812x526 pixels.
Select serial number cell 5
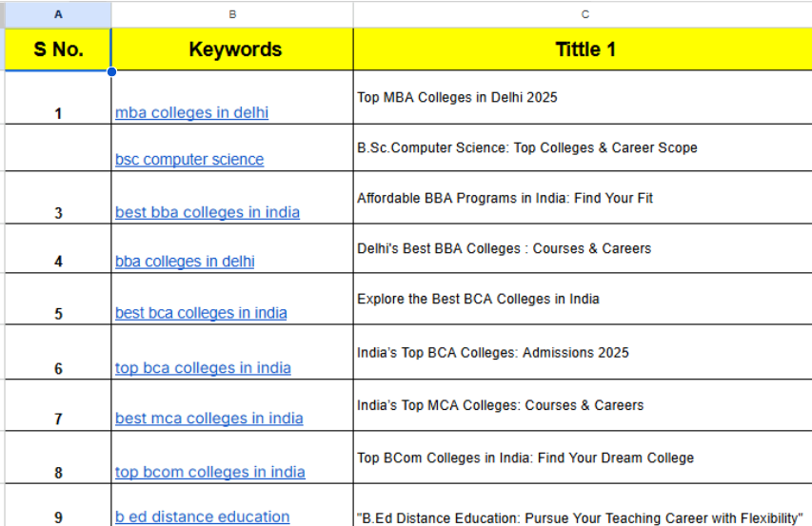tap(58, 299)
